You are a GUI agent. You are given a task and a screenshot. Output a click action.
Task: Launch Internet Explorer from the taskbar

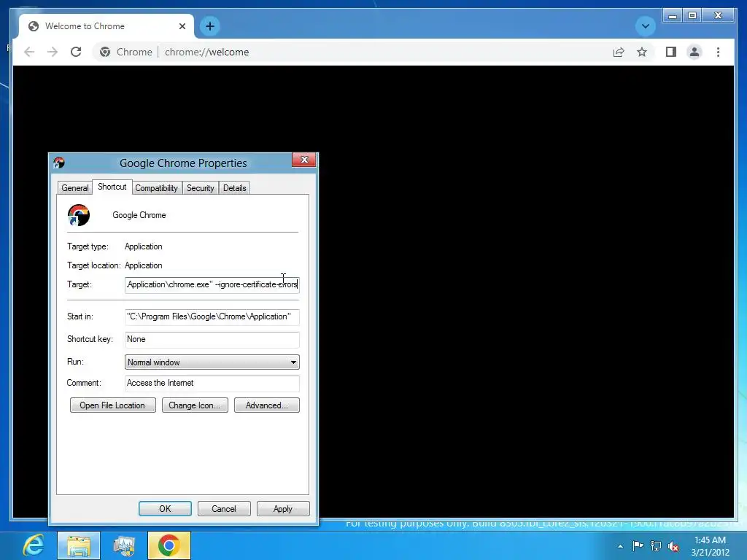coord(34,545)
